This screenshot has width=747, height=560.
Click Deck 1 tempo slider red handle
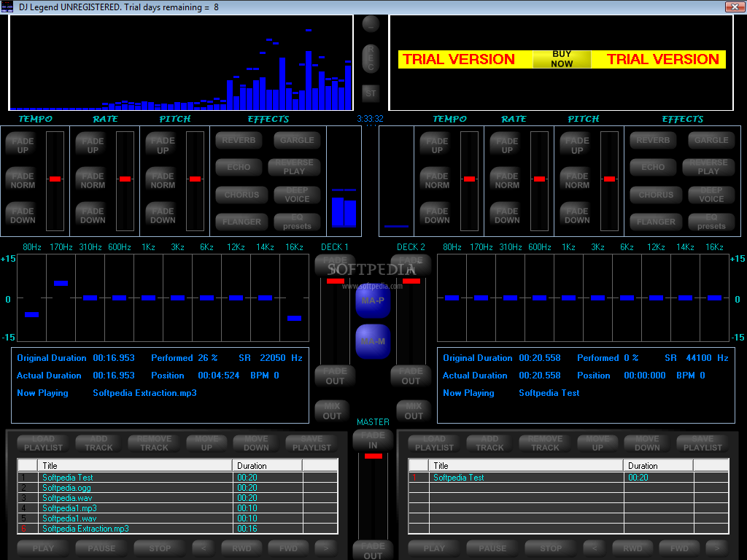click(55, 179)
